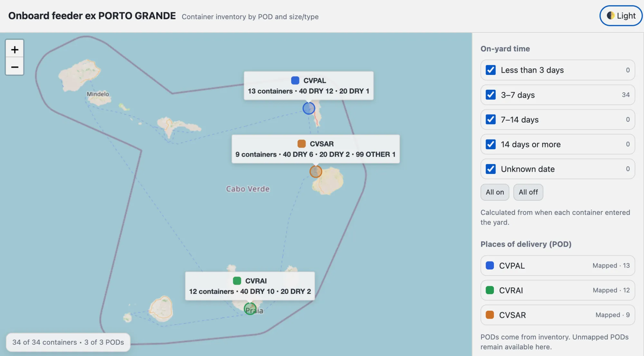
Task: Click the CVSAR 9 containers map tooltip
Action: point(316,149)
